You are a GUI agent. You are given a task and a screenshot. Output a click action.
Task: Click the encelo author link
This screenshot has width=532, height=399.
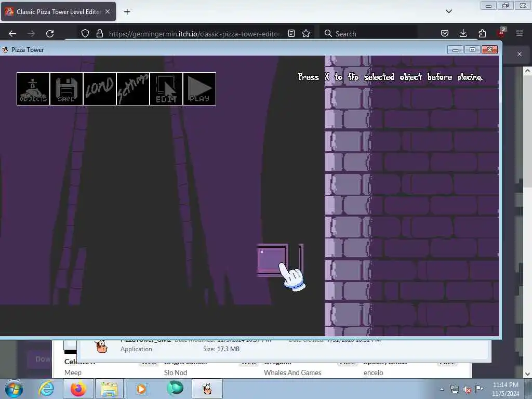373,373
